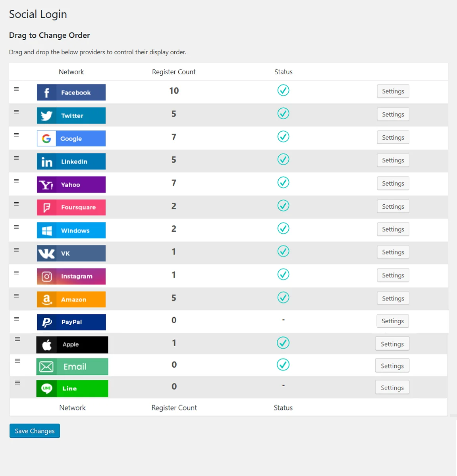This screenshot has width=457, height=476.
Task: Select the Apple network badge
Action: click(x=72, y=345)
